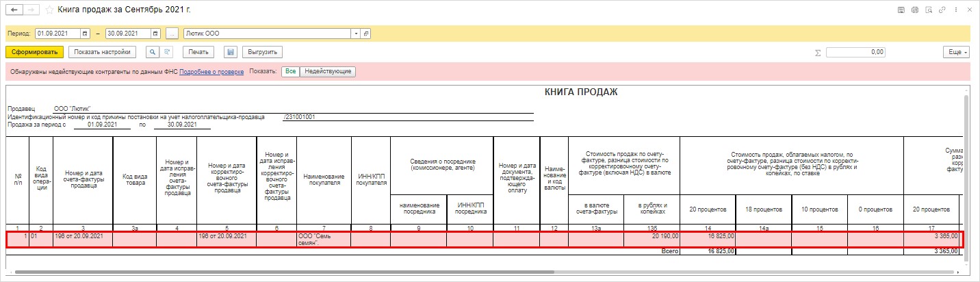
Task: Open the Подробнее о проверке link
Action: [x=211, y=71]
